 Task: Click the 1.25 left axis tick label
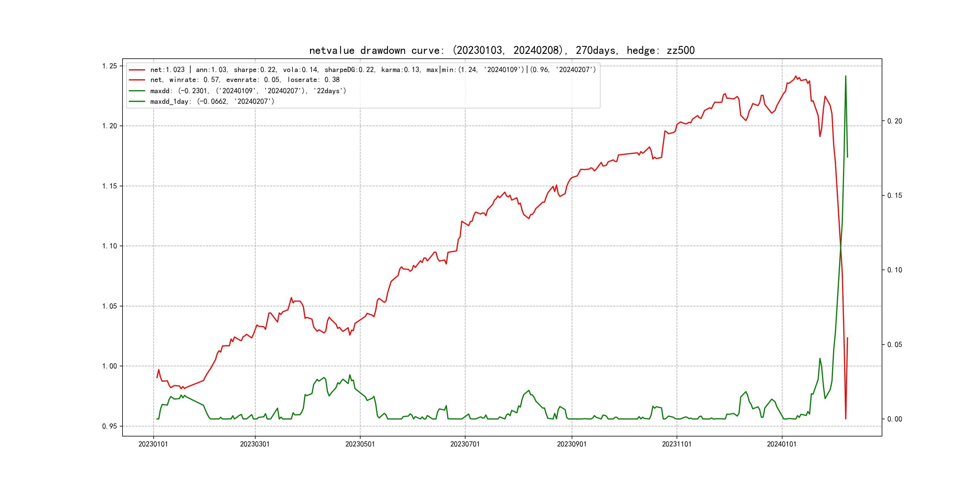click(x=109, y=66)
